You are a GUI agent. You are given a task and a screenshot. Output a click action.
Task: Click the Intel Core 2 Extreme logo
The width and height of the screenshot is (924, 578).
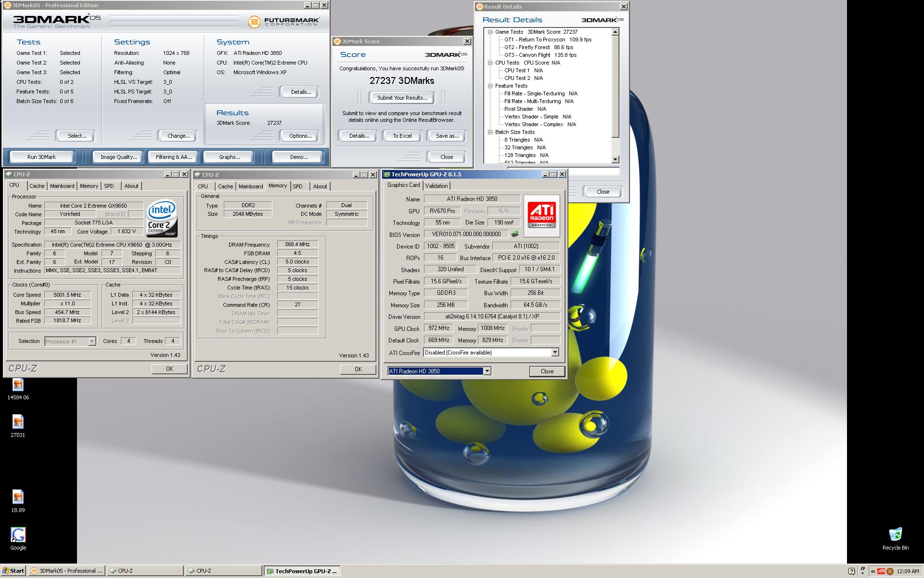162,218
